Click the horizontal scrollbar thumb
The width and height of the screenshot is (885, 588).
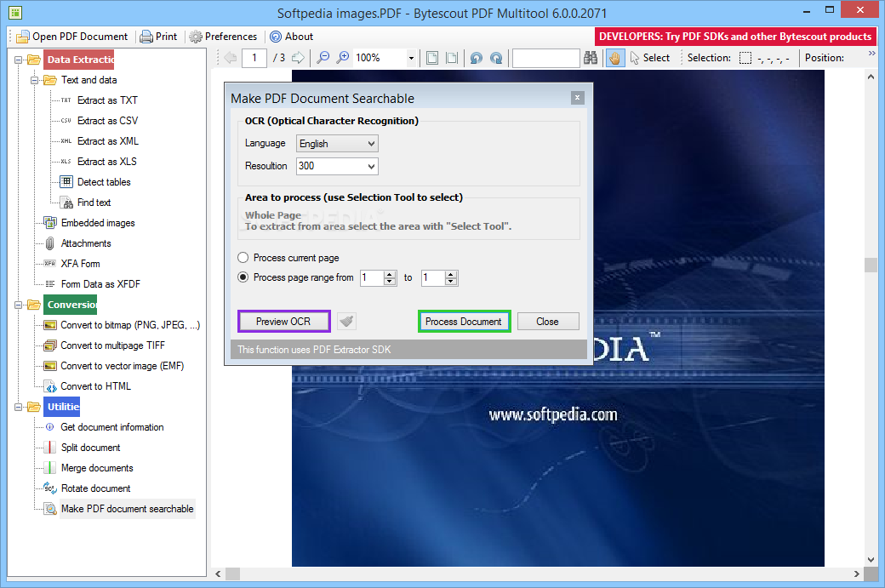[233, 574]
